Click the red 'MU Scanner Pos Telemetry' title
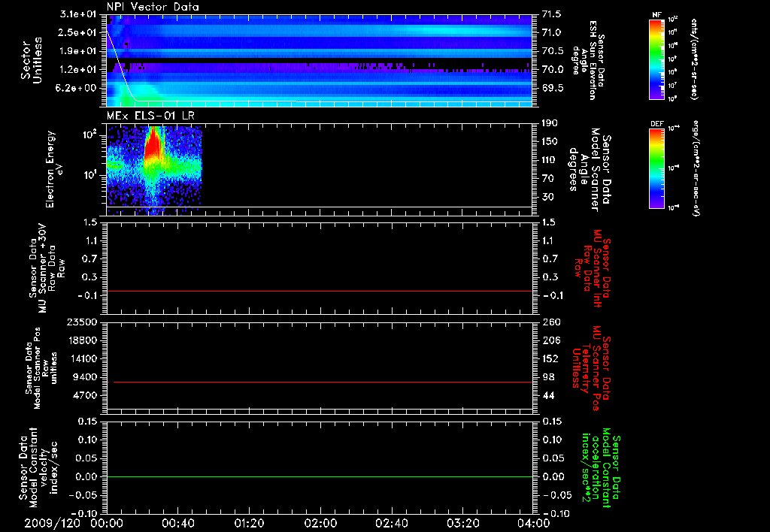This screenshot has width=770, height=532. tap(592, 369)
